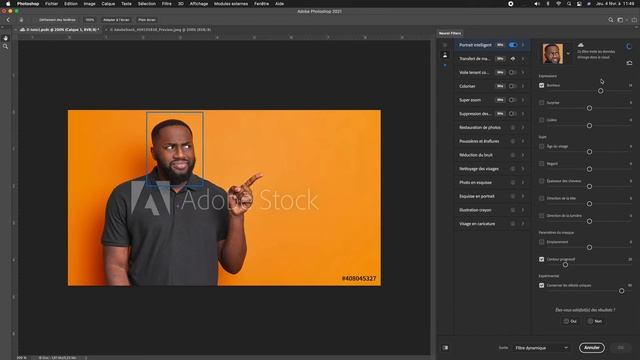Screen dimensions: 640x360
Task: Open macOS Spotlight search in menu bar
Action: point(569,4)
